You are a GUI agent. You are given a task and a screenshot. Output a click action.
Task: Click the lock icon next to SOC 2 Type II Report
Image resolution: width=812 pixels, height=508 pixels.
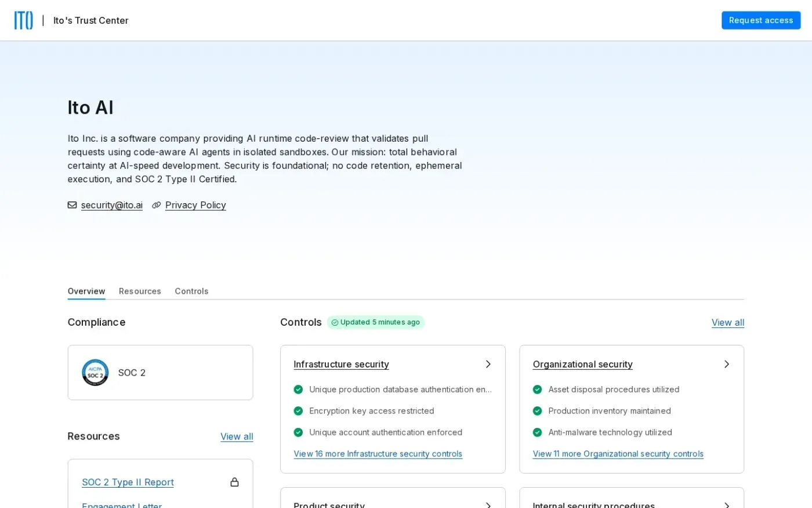tap(234, 482)
